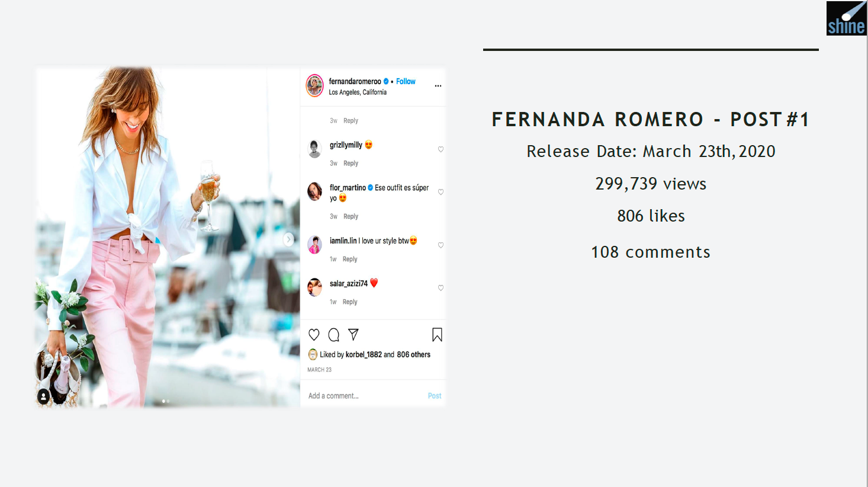868x487 pixels.
Task: View the 806 others who liked
Action: [413, 354]
